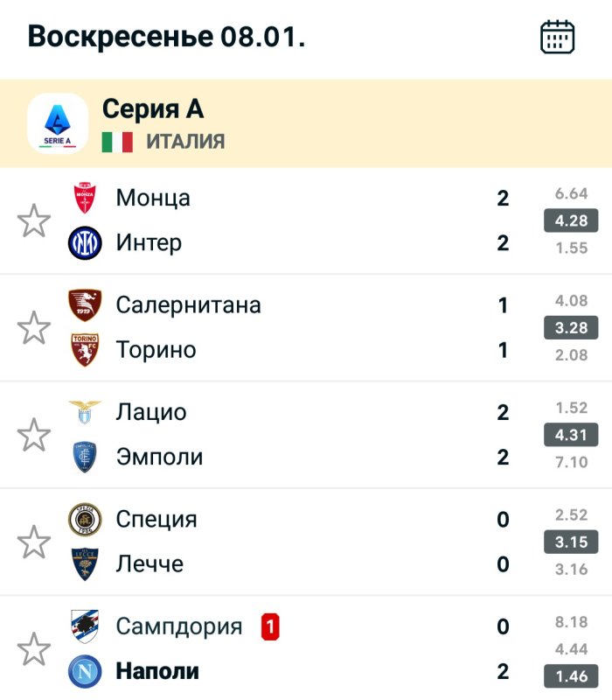Image resolution: width=612 pixels, height=700 pixels.
Task: Click the Salernitana club crest
Action: pyautogui.click(x=85, y=305)
